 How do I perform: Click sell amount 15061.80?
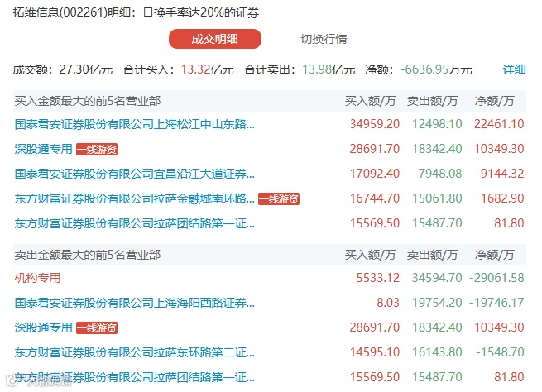(x=437, y=198)
